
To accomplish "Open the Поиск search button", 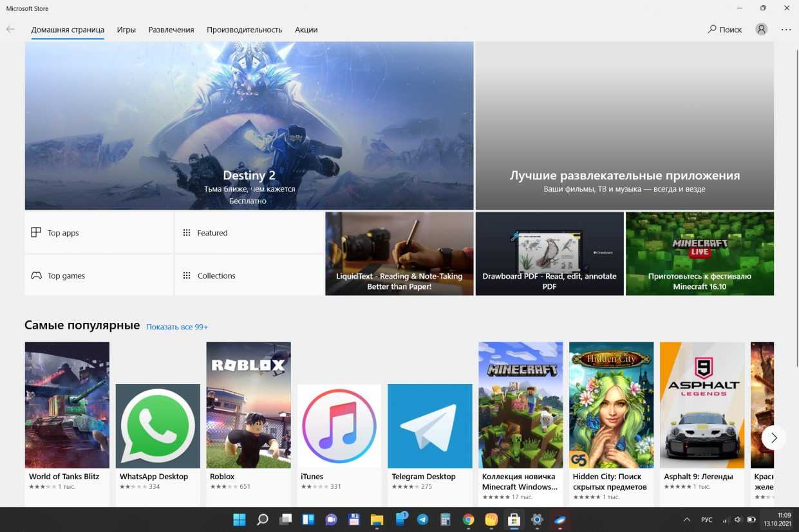I will click(725, 30).
